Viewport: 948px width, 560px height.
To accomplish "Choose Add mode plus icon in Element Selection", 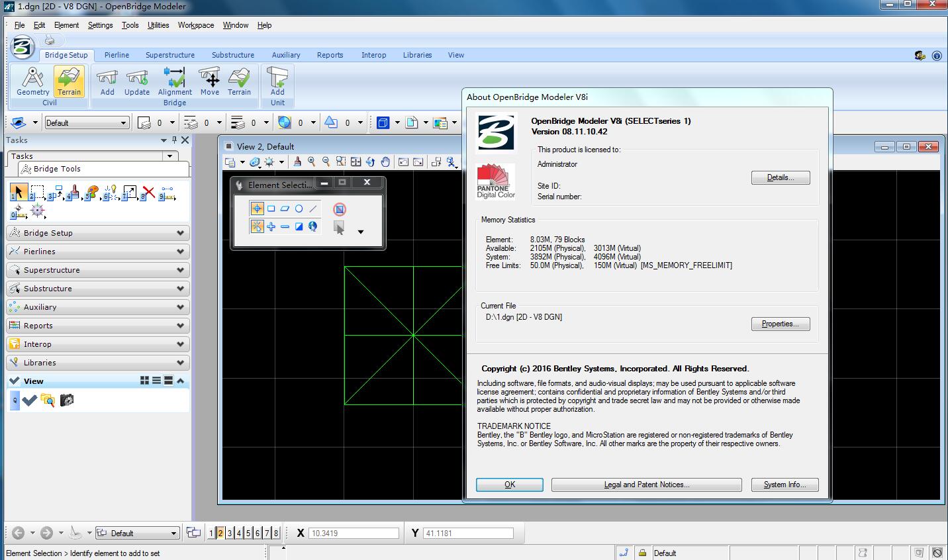I will pyautogui.click(x=271, y=226).
